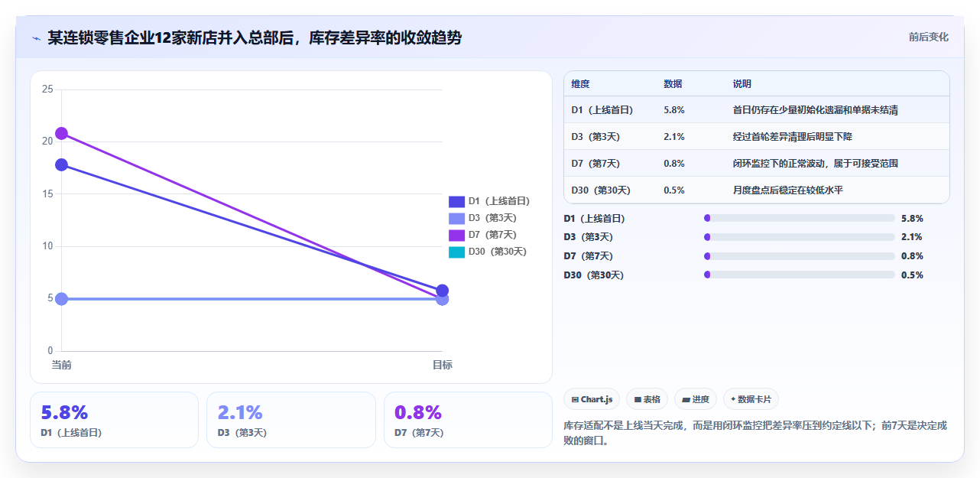Screen dimensions: 980x478
Task: Click the D3（第3天）progress bar
Action: (x=799, y=237)
